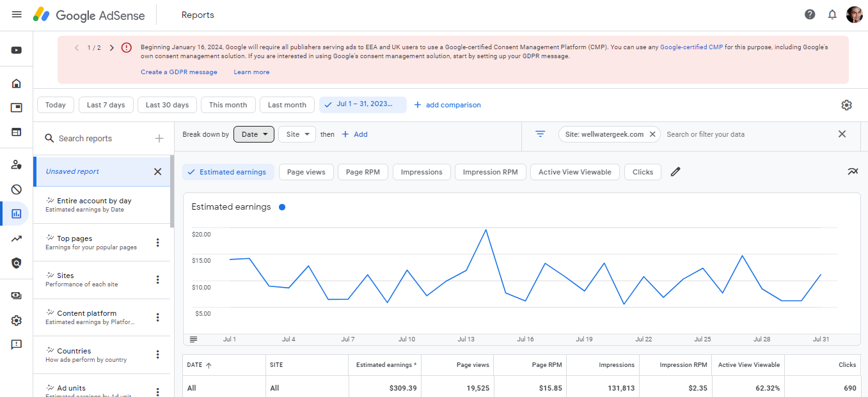Open the account profile avatar
This screenshot has height=397, width=868.
click(855, 15)
